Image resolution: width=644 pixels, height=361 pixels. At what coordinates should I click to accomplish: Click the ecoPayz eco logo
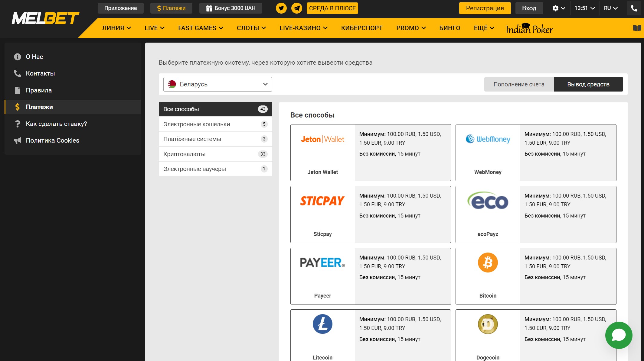[x=488, y=201]
